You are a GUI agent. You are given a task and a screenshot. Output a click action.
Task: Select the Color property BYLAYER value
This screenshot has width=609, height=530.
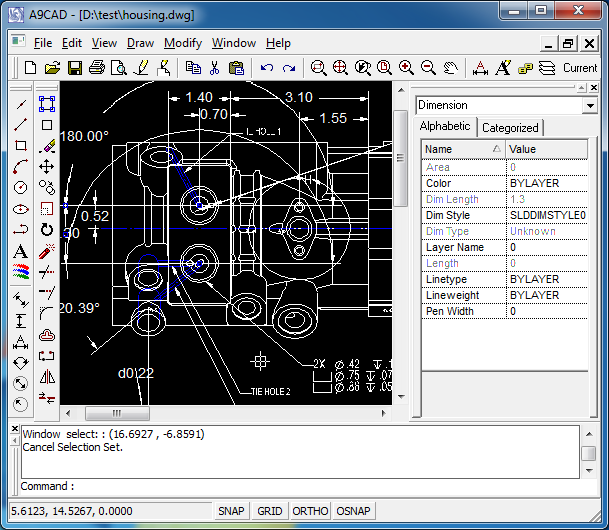[x=547, y=183]
